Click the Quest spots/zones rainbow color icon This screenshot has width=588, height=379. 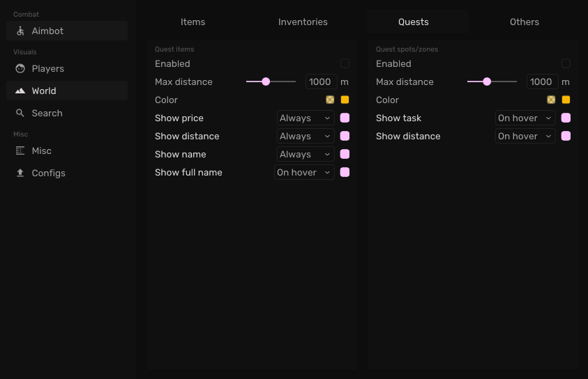[x=551, y=100]
